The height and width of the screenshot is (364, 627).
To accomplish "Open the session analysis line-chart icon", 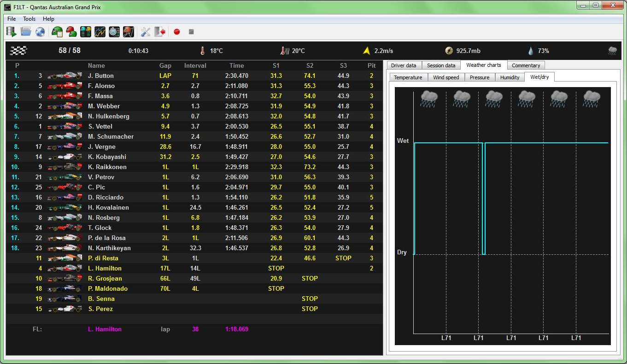I will (x=100, y=32).
